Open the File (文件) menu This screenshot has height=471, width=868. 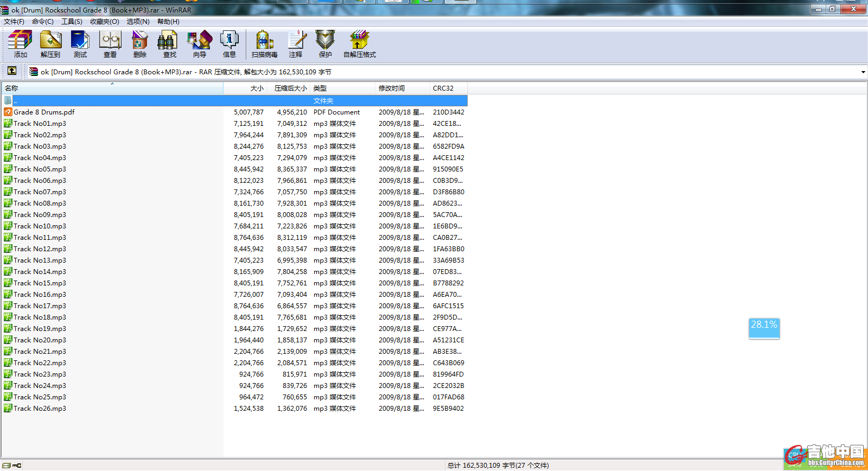point(14,22)
